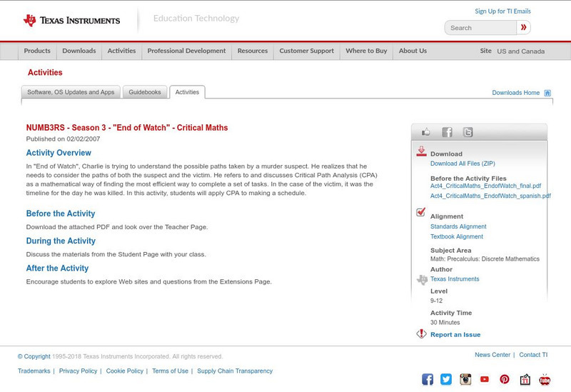Click the Report an Issue link
The height and width of the screenshot is (392, 571).
pos(455,334)
